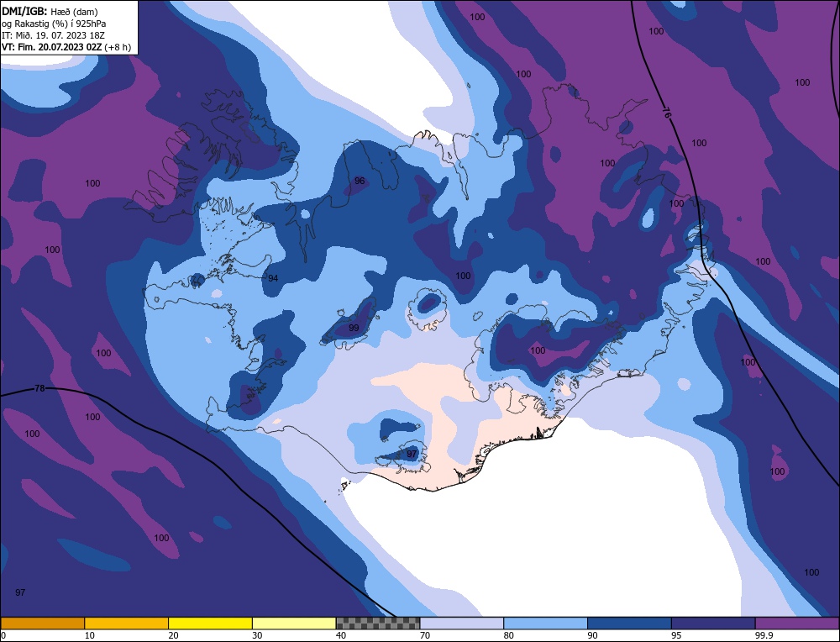Click the '78' height contour label

pos(39,388)
